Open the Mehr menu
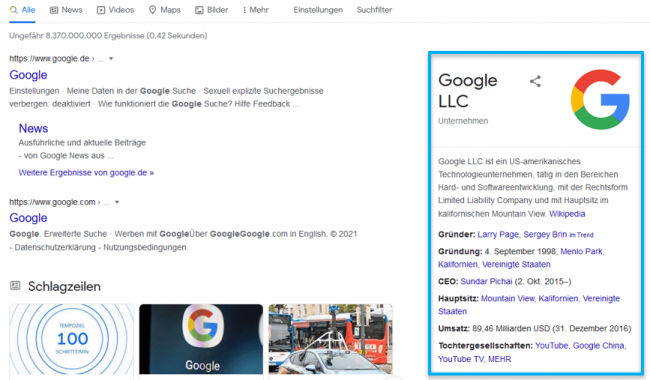This screenshot has height=380, width=650. point(255,10)
